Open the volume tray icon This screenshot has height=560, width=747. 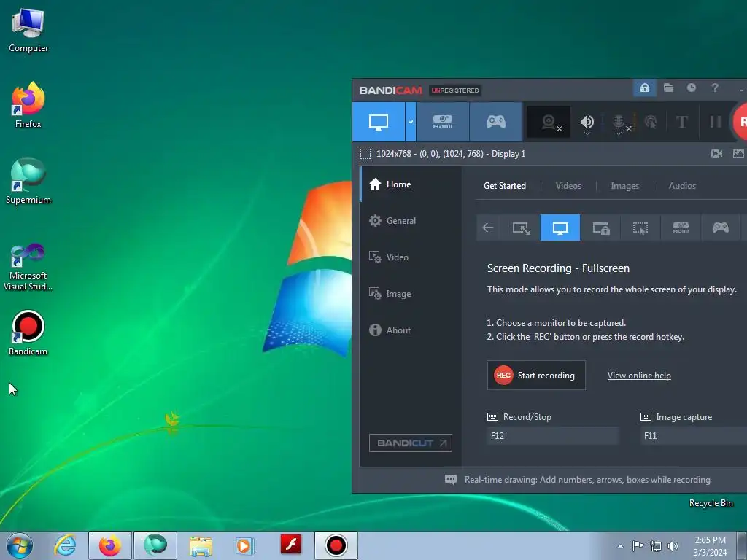(673, 546)
